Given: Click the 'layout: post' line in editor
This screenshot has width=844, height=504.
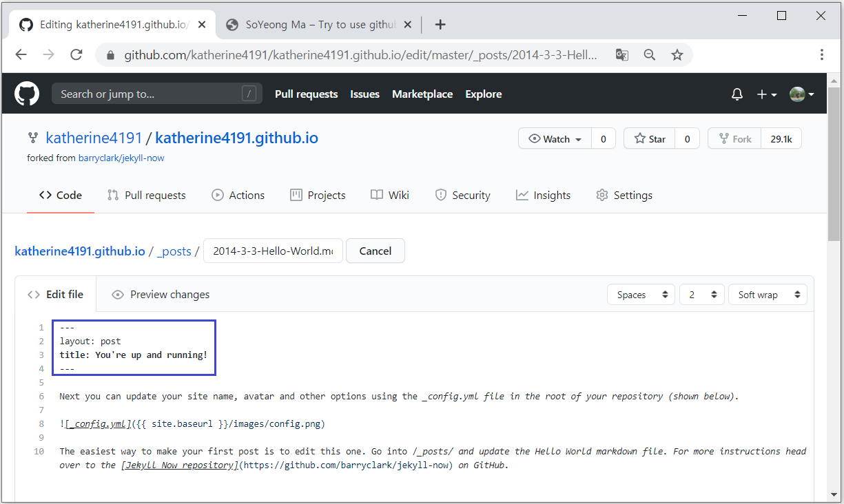Looking at the screenshot, I should pos(90,341).
